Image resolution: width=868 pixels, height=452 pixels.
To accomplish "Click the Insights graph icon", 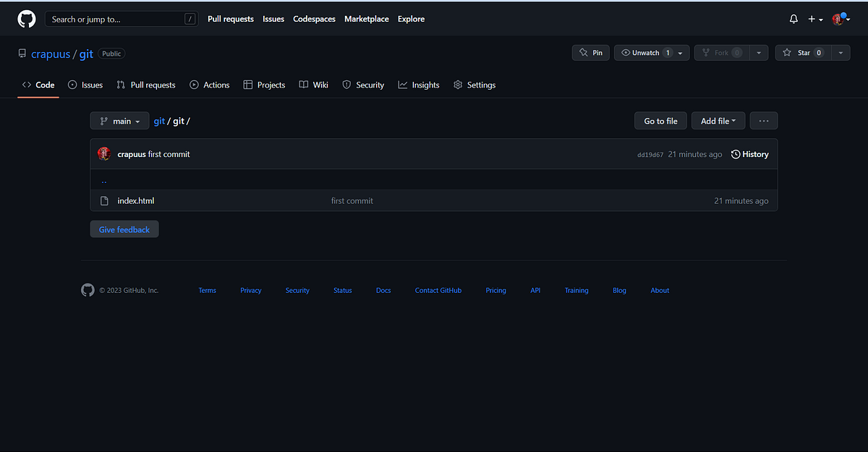I will (x=401, y=85).
